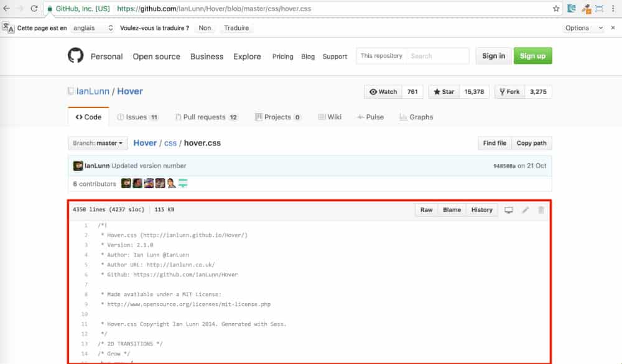This screenshot has width=622, height=364.
Task: Click the Sign up button
Action: (532, 55)
